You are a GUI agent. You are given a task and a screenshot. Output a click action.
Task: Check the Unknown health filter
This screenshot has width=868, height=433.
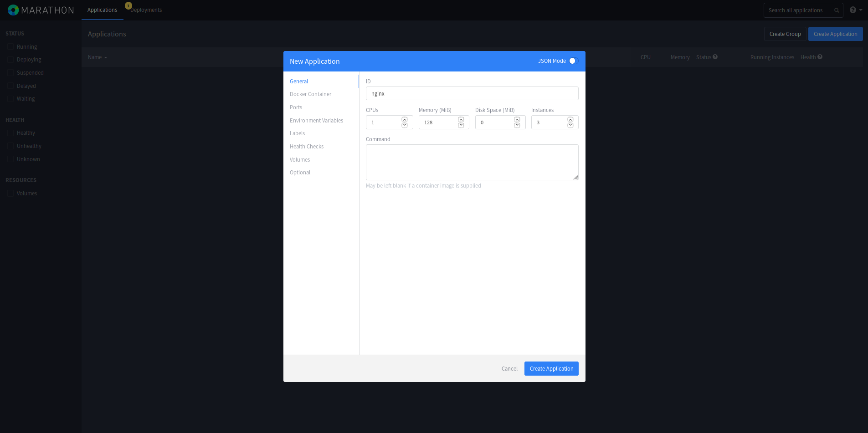(x=10, y=159)
